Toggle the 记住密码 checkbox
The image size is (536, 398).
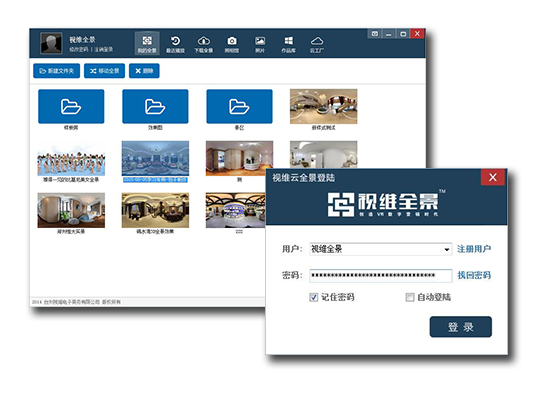(313, 297)
